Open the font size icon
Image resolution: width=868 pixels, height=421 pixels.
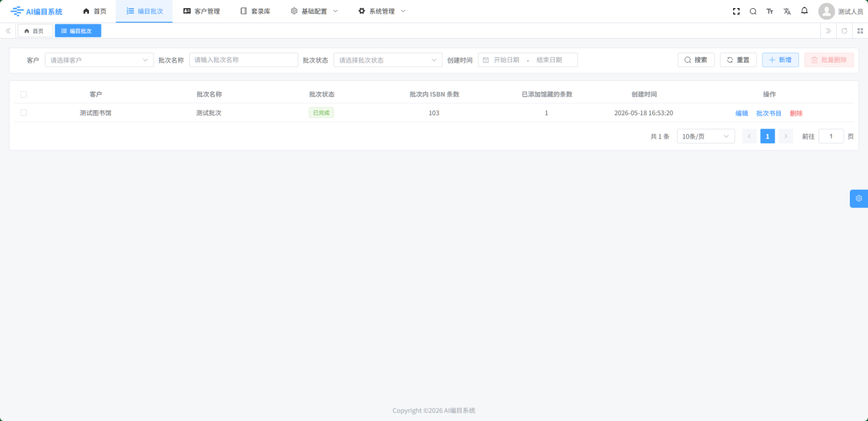(x=770, y=11)
